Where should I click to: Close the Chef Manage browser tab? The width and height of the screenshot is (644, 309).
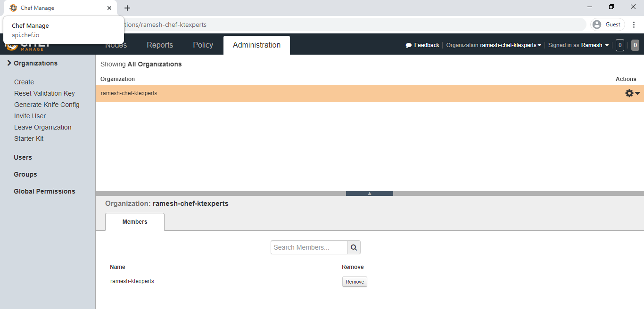pyautogui.click(x=109, y=8)
